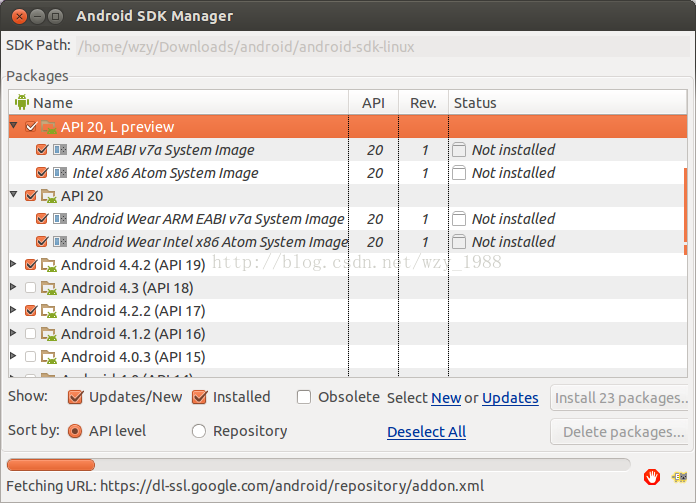Uncheck the API 20 group checkbox
Image resolution: width=696 pixels, height=503 pixels.
[x=31, y=195]
